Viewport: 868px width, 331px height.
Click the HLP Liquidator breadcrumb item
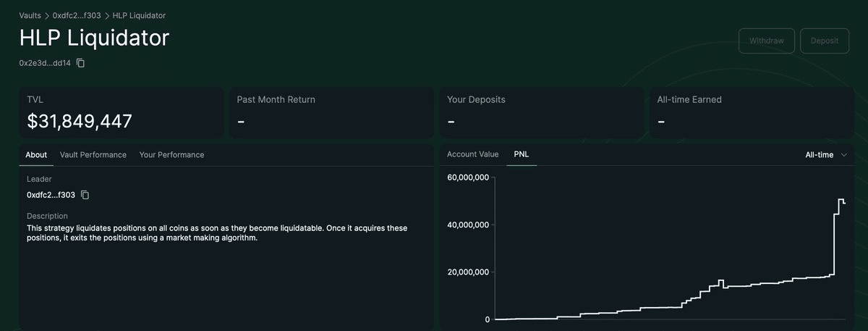pyautogui.click(x=138, y=15)
